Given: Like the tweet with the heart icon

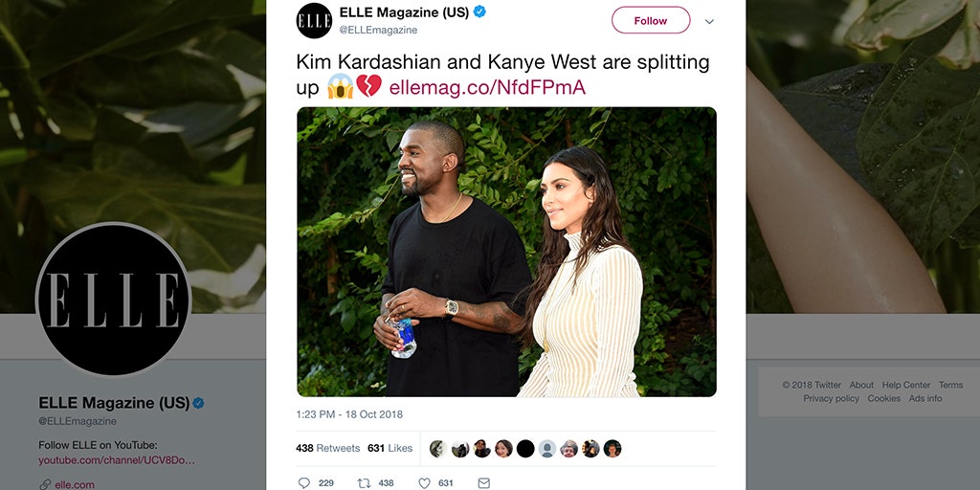Looking at the screenshot, I should [424, 483].
